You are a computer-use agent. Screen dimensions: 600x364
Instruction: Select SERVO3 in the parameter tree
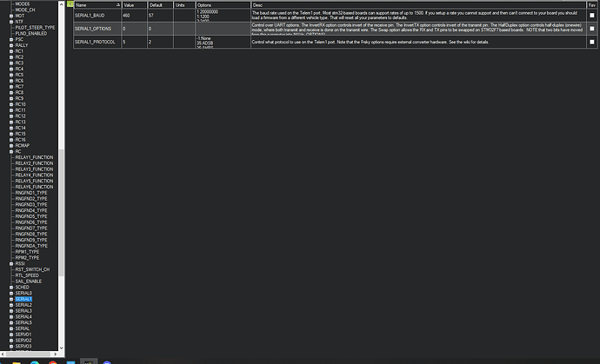click(x=23, y=347)
